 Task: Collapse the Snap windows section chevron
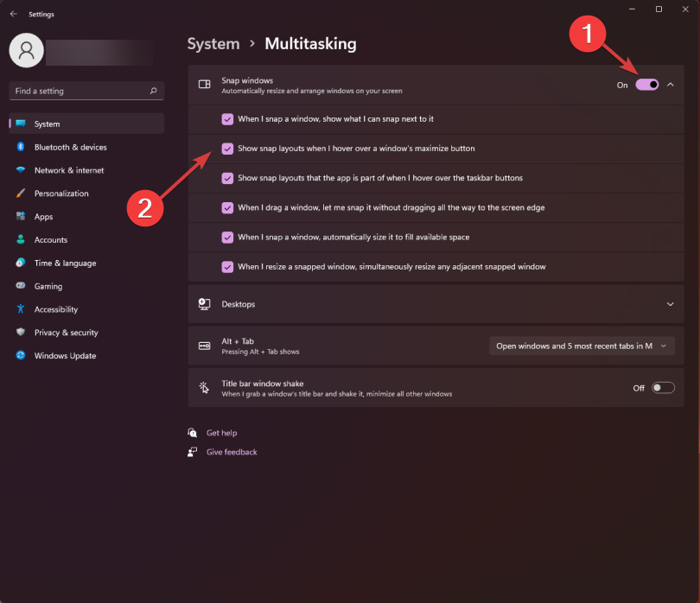(x=670, y=85)
